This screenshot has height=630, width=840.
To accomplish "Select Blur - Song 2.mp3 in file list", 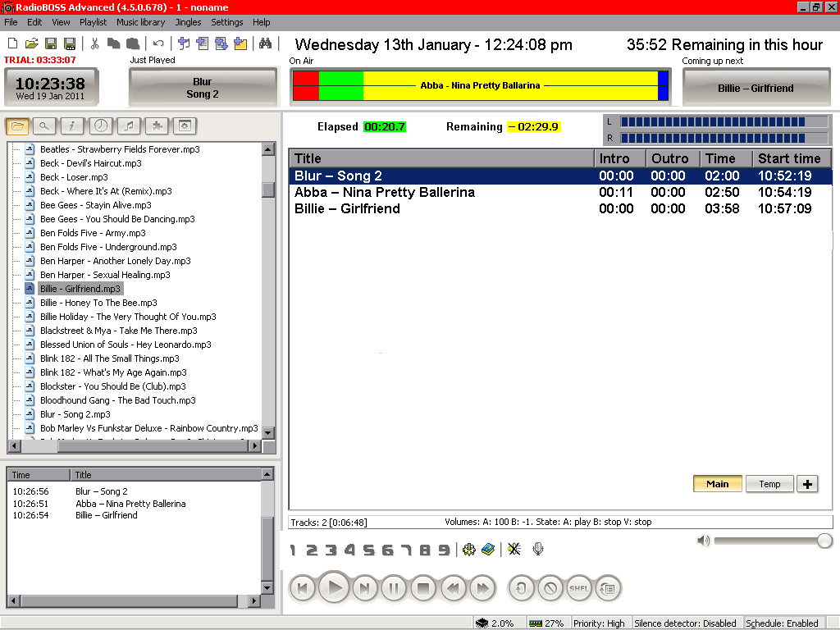I will tap(75, 414).
